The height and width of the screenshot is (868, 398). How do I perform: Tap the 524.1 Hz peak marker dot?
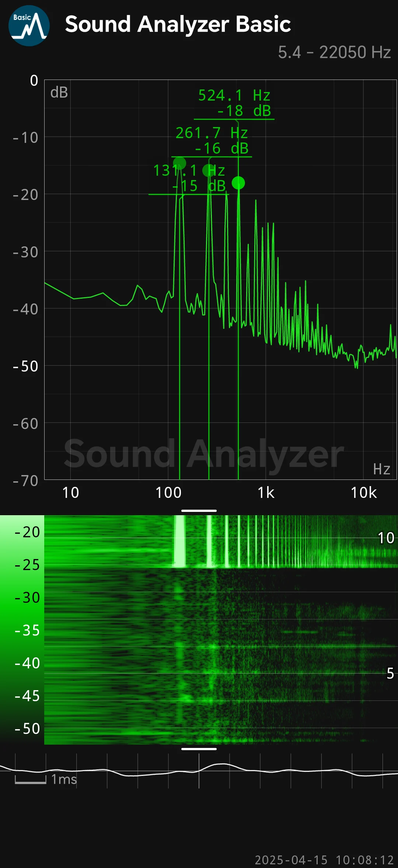tap(238, 183)
